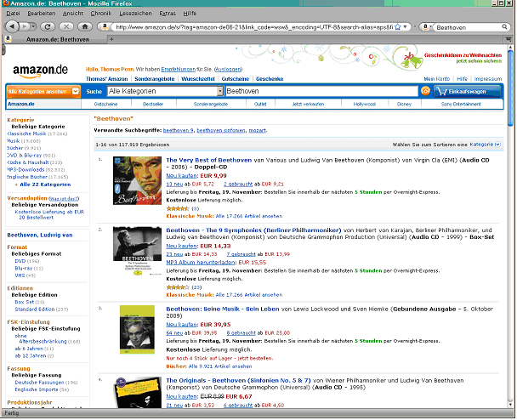Click the browser forward arrow button
517x420 pixels.
tap(24, 26)
